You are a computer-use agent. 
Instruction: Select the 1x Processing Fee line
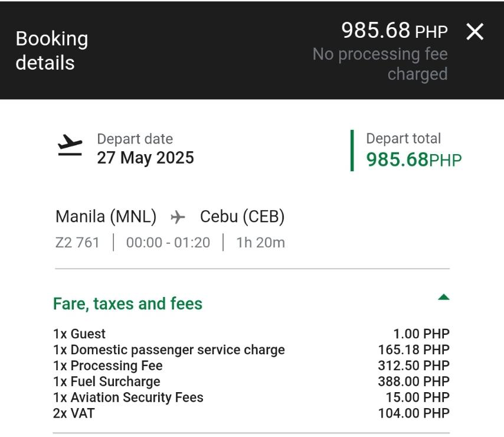[x=107, y=366]
